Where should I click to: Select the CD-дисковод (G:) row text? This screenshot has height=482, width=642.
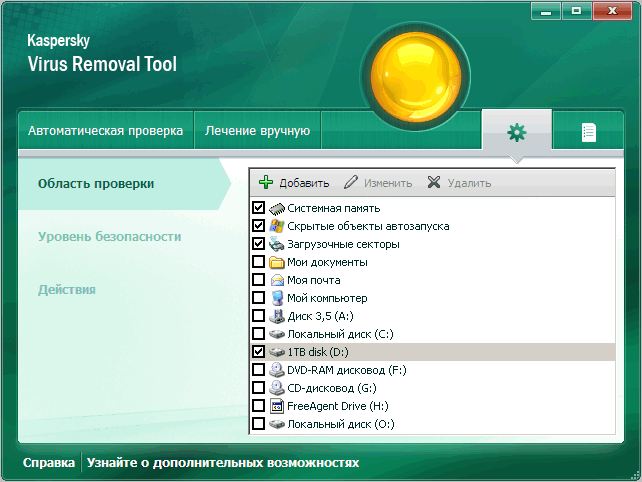332,389
